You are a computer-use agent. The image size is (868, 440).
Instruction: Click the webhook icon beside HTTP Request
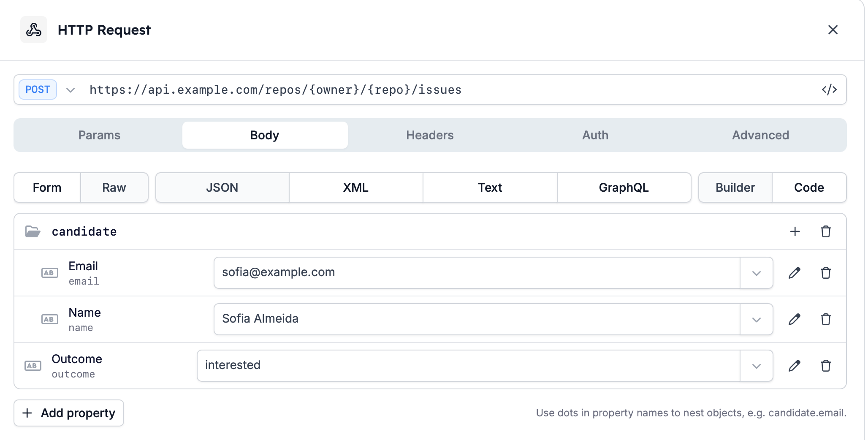pyautogui.click(x=34, y=30)
